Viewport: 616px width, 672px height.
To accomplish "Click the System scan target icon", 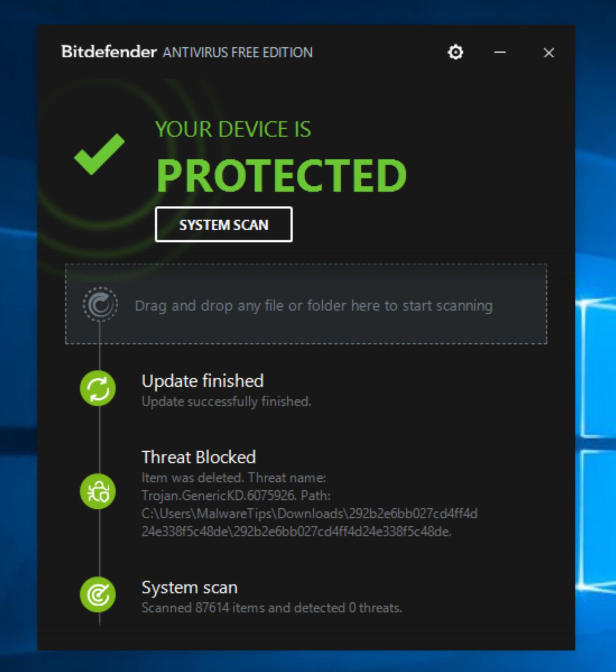I will (x=98, y=594).
